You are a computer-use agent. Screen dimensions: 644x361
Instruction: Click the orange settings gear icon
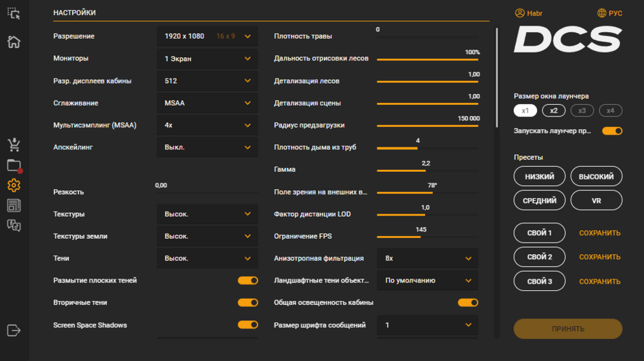(x=14, y=185)
